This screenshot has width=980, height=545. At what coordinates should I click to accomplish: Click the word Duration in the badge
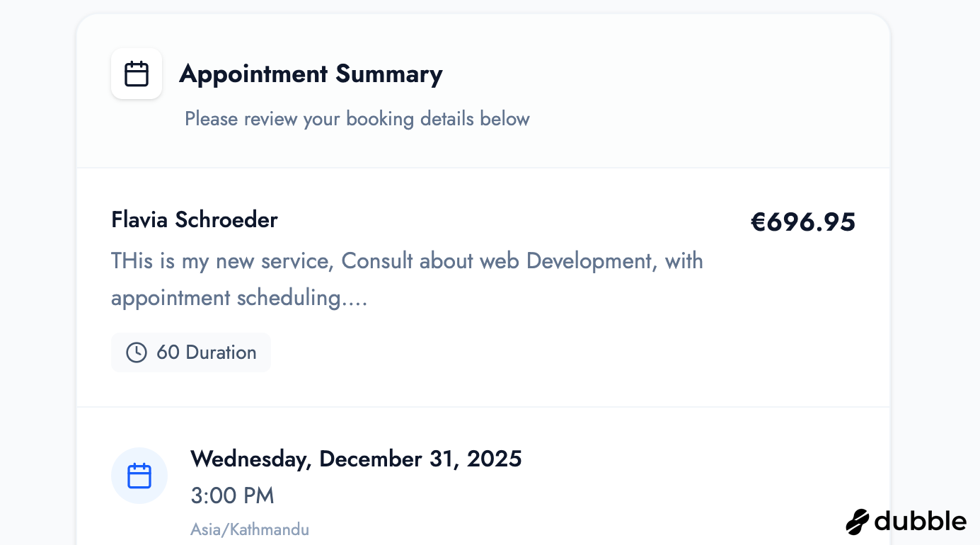coord(221,352)
